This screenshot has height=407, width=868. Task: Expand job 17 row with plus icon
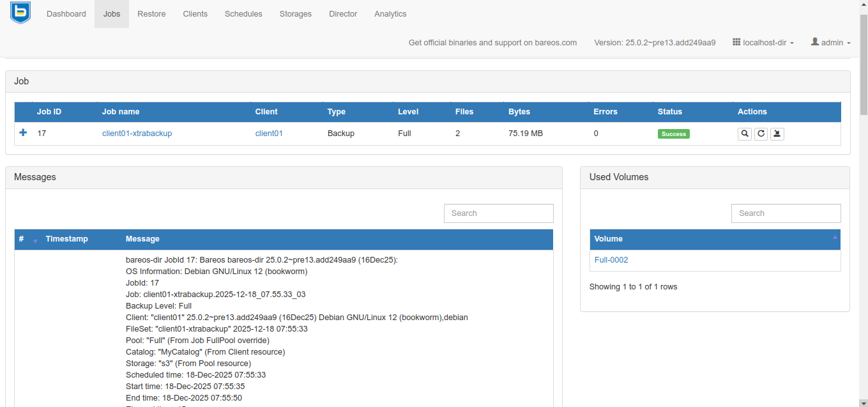coord(23,133)
